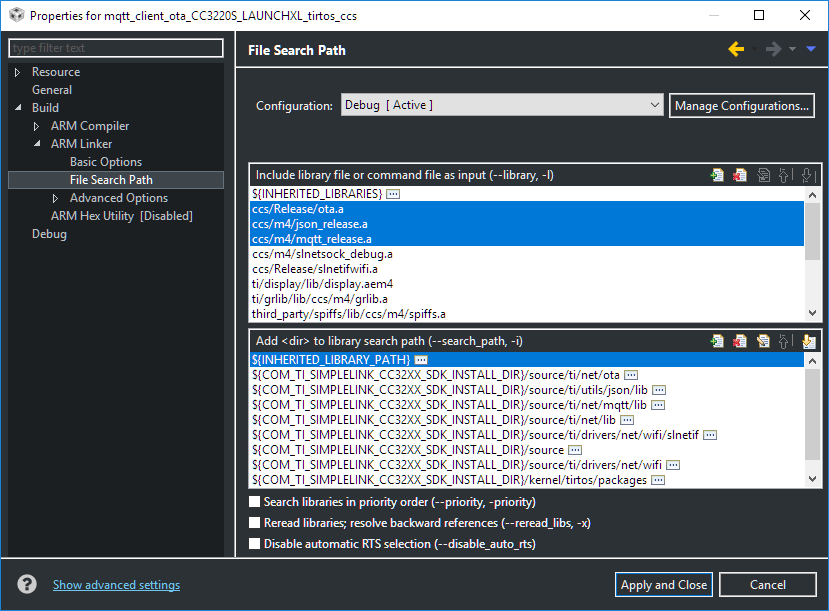Open the Configuration dropdown
829x611 pixels.
pyautogui.click(x=655, y=104)
